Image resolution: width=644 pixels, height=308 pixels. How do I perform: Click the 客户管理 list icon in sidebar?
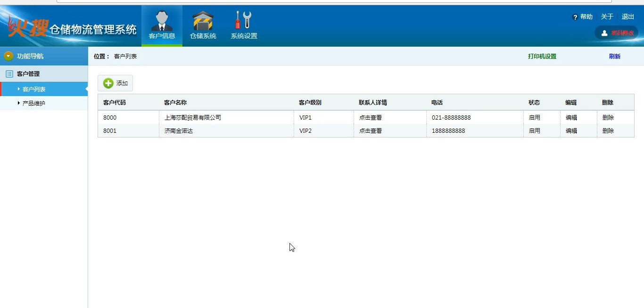point(9,74)
